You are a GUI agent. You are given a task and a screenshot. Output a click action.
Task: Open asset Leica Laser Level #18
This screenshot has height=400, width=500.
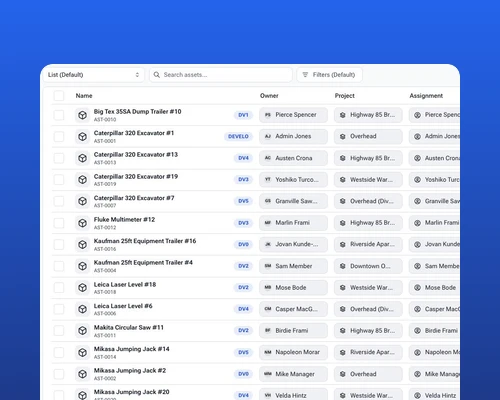pyautogui.click(x=125, y=284)
